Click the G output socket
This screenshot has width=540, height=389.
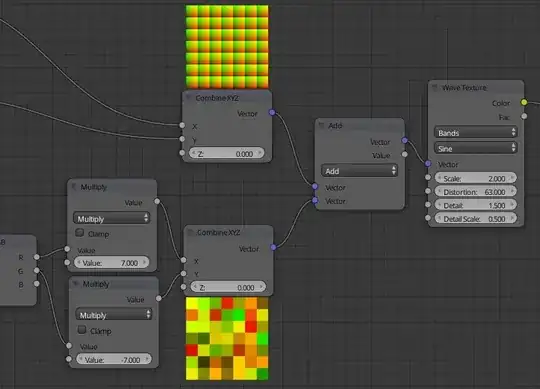click(37, 271)
